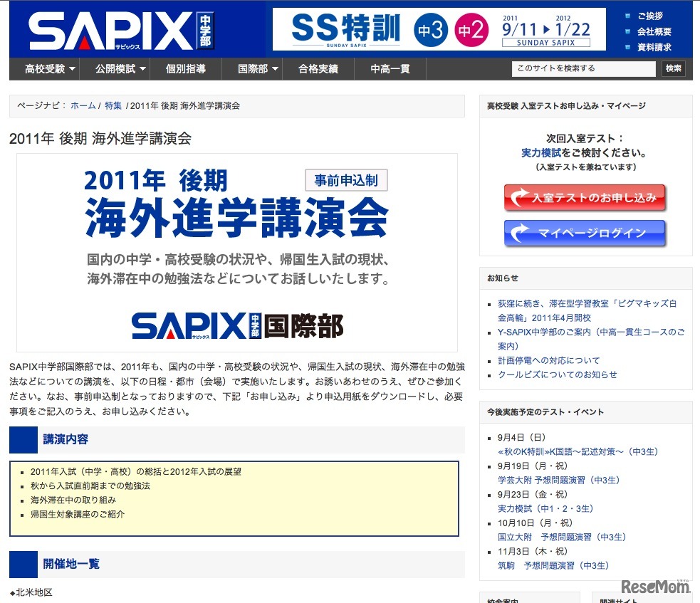Click the 講演内容 section heading
Screen dimensions: 700x603
66,439
